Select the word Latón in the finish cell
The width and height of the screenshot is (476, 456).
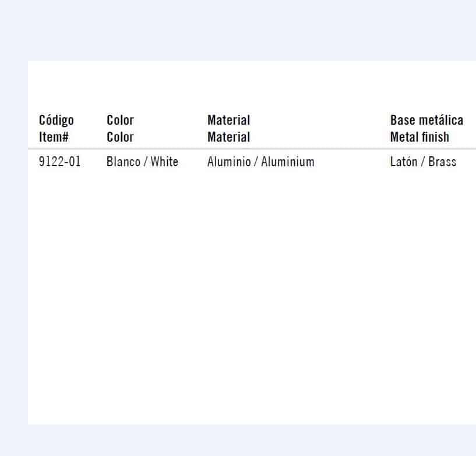tap(404, 162)
